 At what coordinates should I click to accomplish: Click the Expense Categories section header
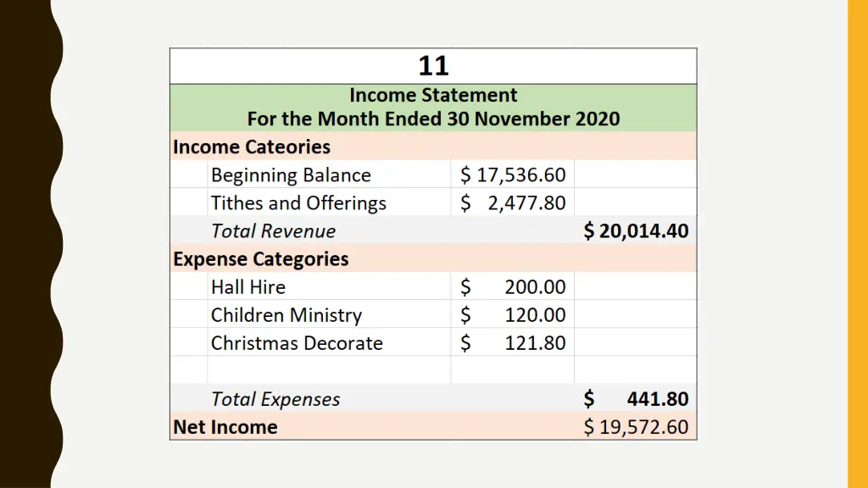click(x=261, y=259)
